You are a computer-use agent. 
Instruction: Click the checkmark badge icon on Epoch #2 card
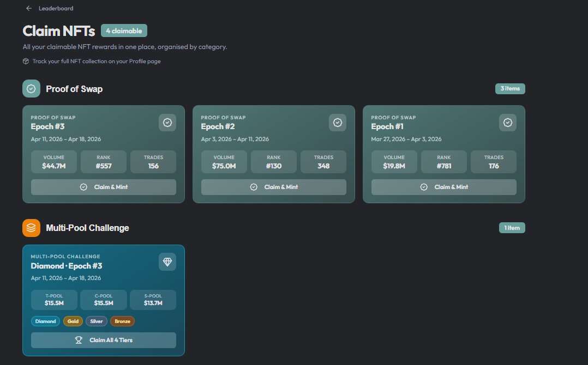click(x=338, y=123)
